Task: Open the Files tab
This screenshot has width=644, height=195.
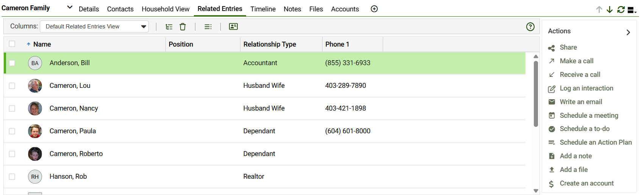Action: 316,9
